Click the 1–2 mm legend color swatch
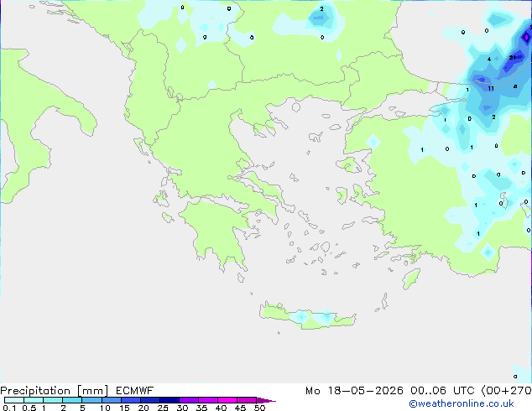Viewport: 532px width, 411px height. click(53, 400)
